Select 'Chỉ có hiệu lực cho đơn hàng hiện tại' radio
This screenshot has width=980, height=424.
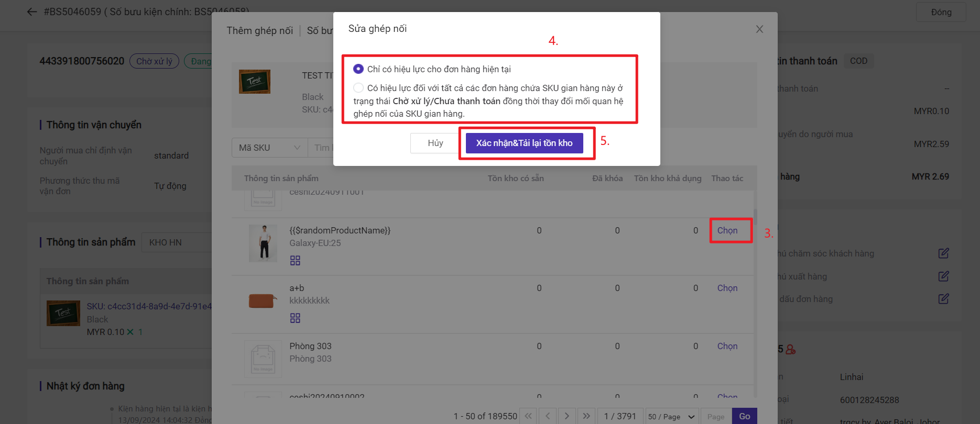coord(358,69)
